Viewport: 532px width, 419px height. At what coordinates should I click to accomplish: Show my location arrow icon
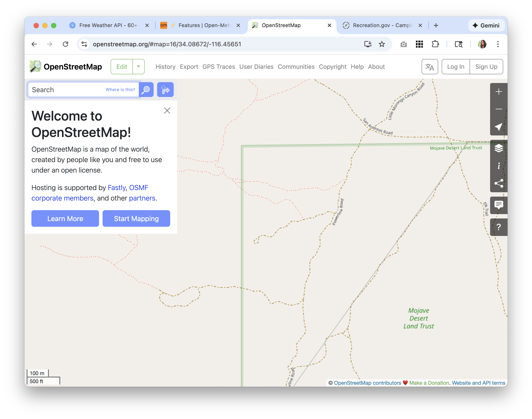click(x=498, y=126)
